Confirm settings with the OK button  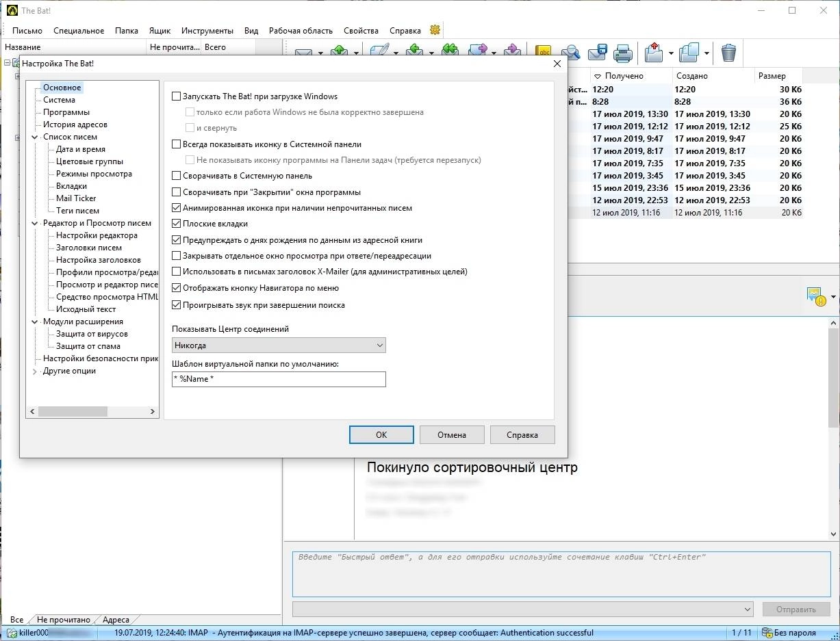[381, 434]
